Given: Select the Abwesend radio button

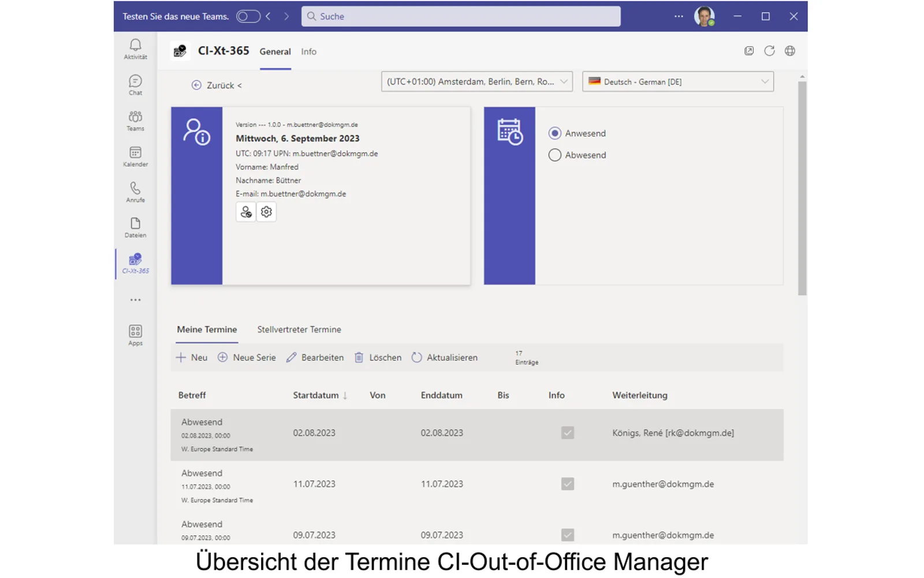Looking at the screenshot, I should [x=554, y=155].
